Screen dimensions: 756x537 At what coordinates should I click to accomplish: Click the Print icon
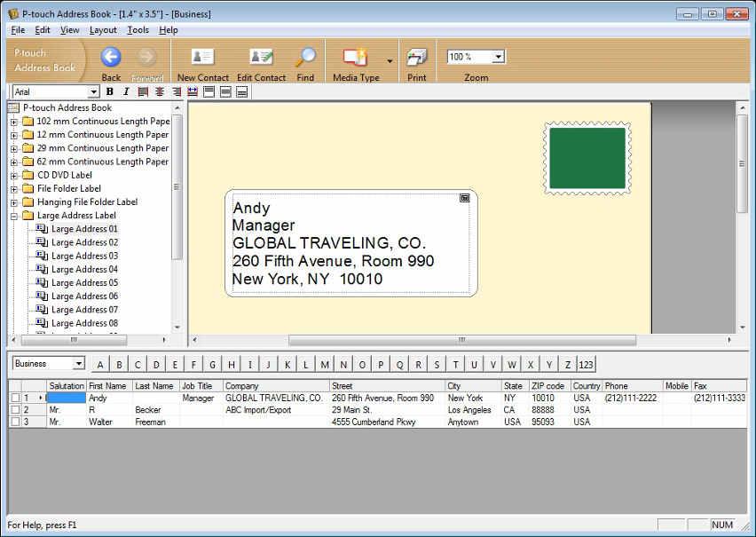(416, 57)
